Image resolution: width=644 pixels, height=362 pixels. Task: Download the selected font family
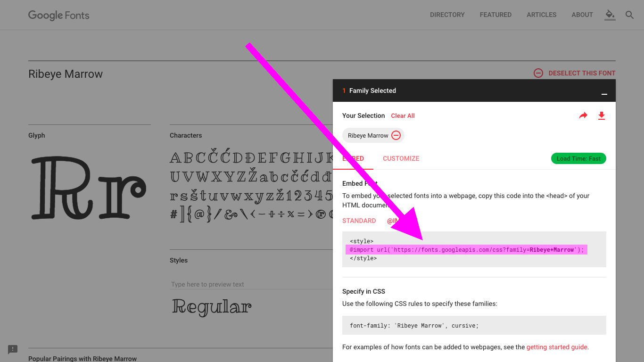pos(602,115)
